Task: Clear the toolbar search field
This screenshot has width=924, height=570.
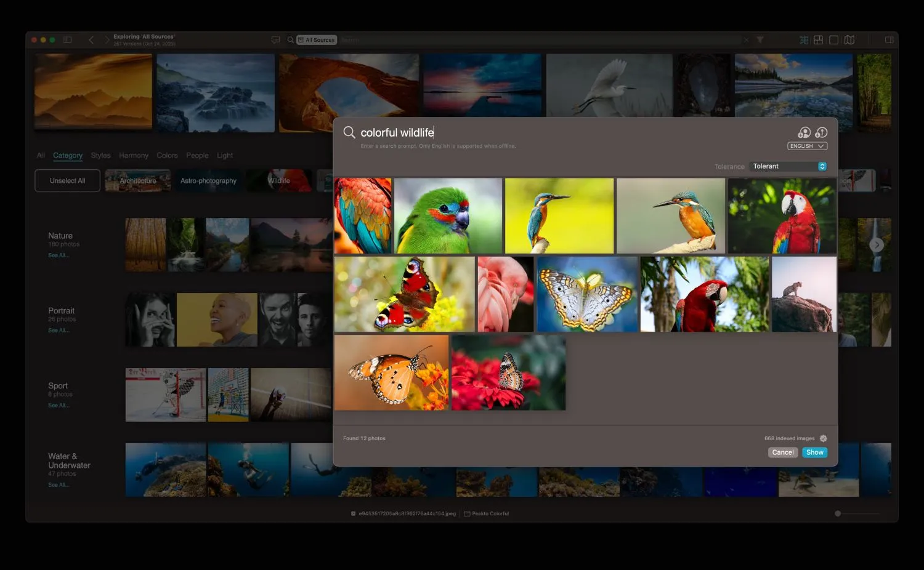Action: [x=747, y=40]
